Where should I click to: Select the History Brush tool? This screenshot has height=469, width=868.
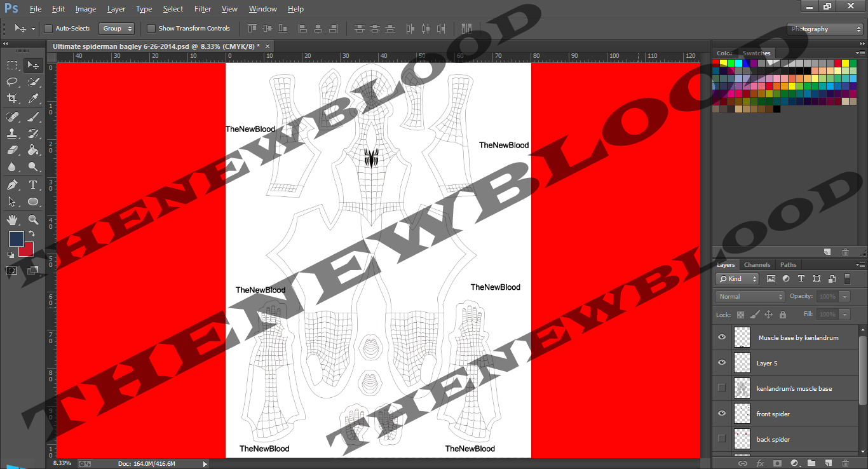[33, 133]
